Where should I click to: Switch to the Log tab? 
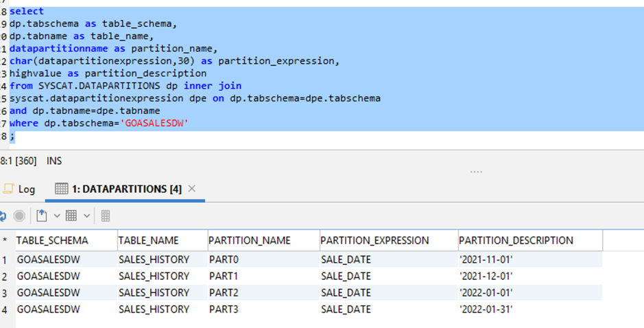[x=19, y=189]
